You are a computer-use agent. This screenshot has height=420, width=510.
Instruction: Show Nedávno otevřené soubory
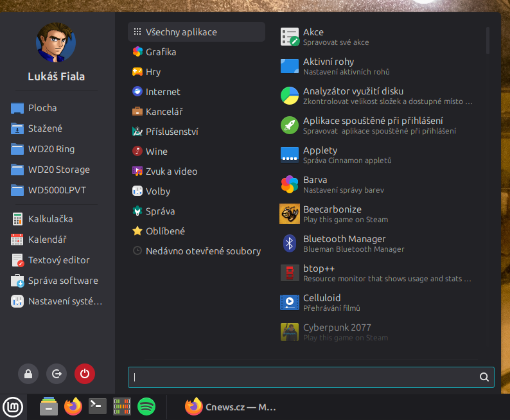tap(197, 251)
